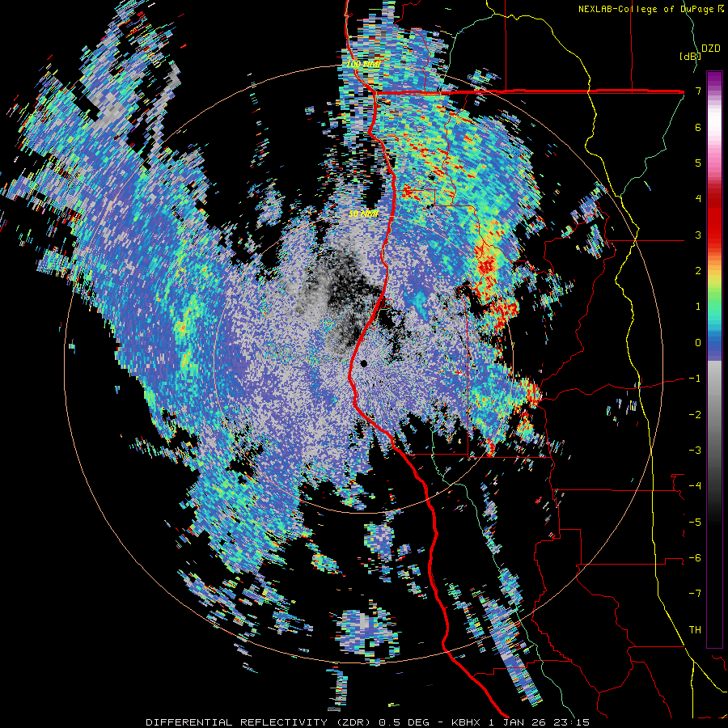
Task: Click scale value 4 on legend
Action: [x=698, y=199]
